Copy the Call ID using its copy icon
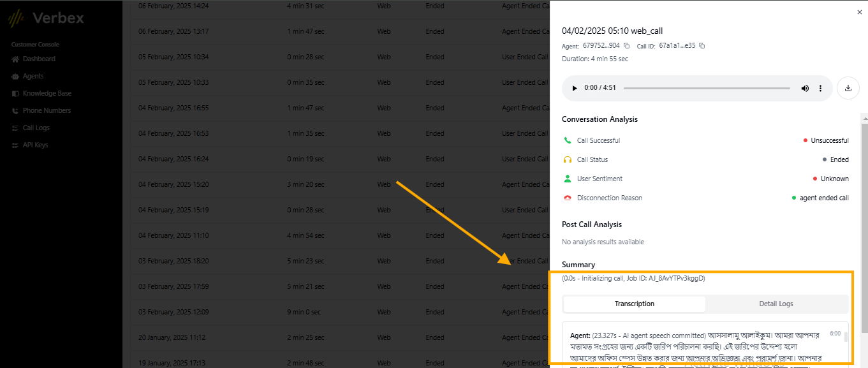The height and width of the screenshot is (368, 868). point(702,45)
